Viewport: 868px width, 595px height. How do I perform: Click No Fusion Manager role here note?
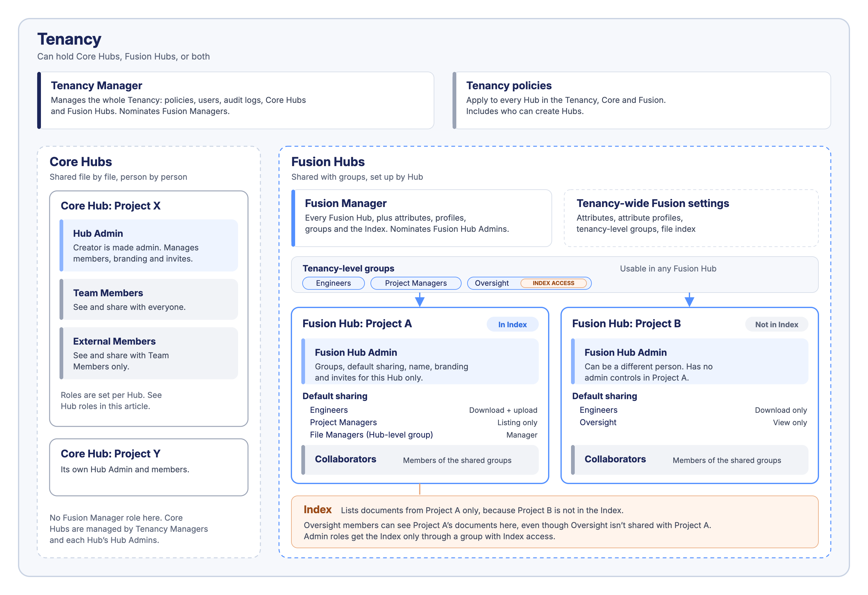(x=128, y=529)
